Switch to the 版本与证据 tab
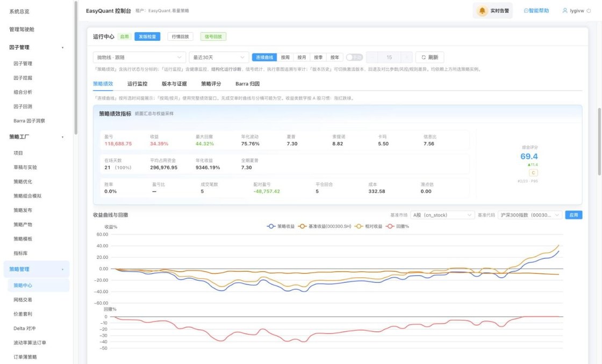 174,84
